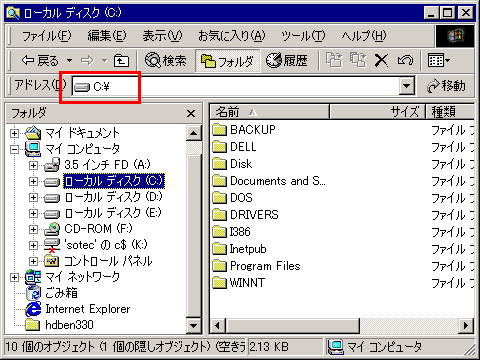This screenshot has width=480, height=360.
Task: Open the お気に入り(A) menu
Action: [232, 36]
